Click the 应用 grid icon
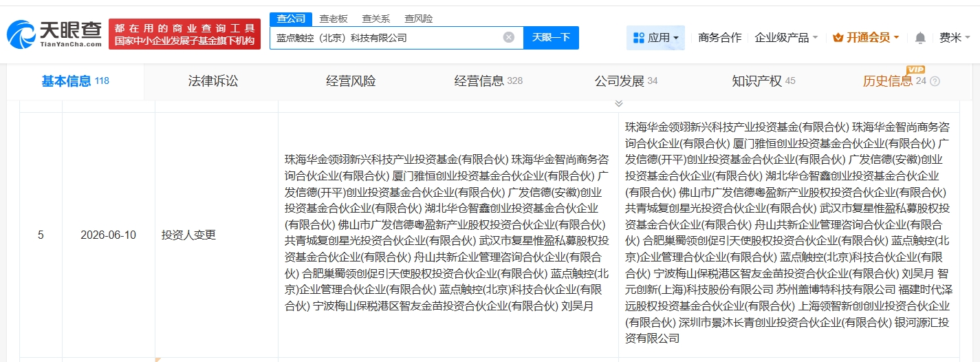The width and height of the screenshot is (980, 362). click(638, 37)
